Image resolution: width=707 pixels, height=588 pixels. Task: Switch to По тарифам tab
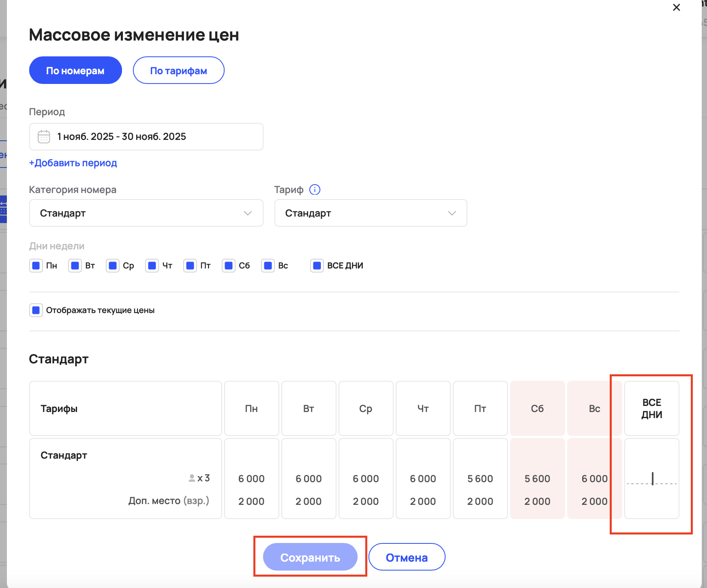[178, 71]
